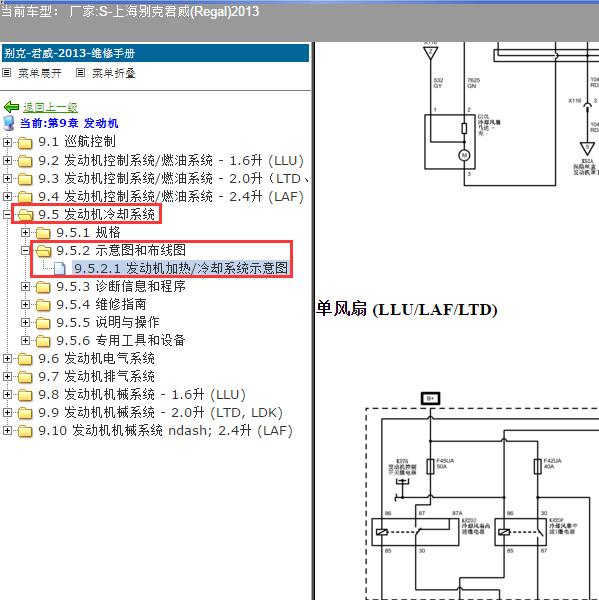Screen dimensions: 599x600
Task: Select 9.6 发动机电气系统 item
Action: coord(96,358)
